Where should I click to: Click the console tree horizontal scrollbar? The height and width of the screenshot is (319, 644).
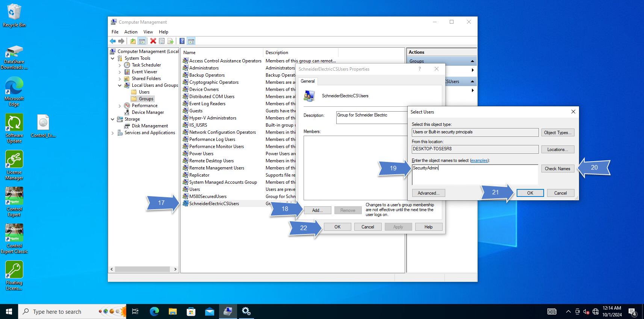tap(143, 269)
